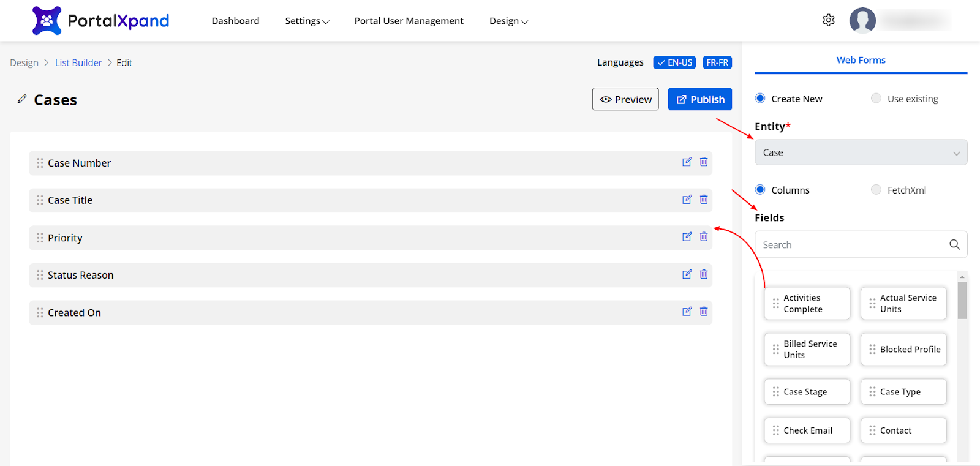
Task: Choose the FetchXml radio button
Action: (876, 190)
